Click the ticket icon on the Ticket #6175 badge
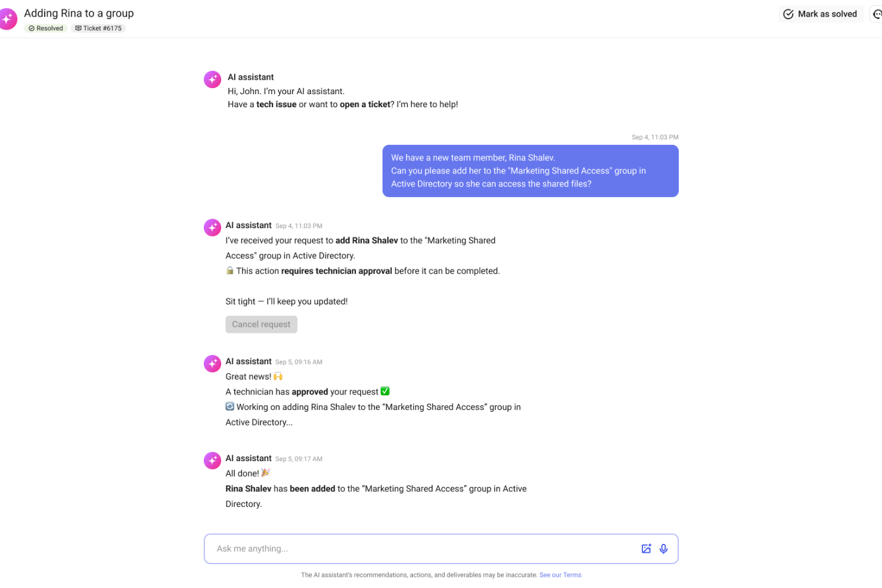 pos(78,28)
